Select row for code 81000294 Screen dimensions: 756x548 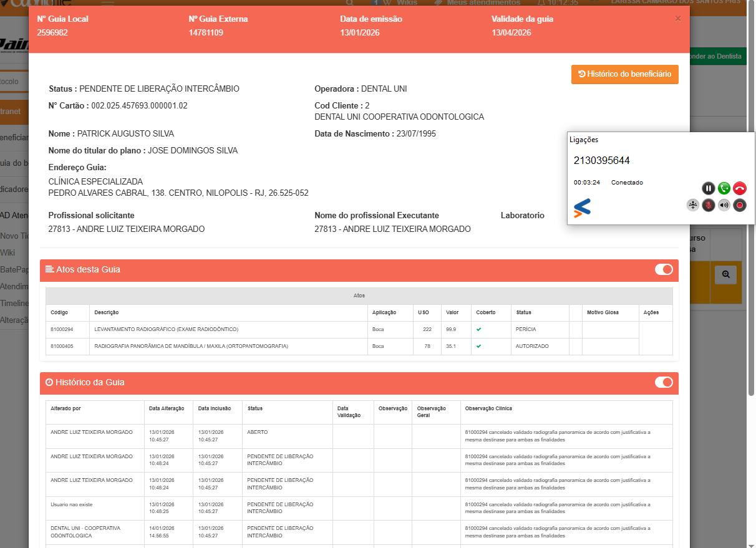coord(166,329)
